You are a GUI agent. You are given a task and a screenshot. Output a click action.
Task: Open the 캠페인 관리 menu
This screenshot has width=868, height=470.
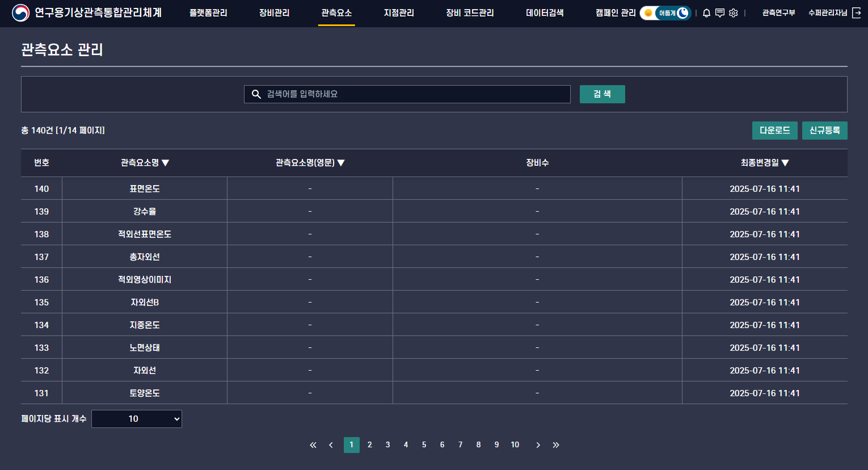coord(616,12)
